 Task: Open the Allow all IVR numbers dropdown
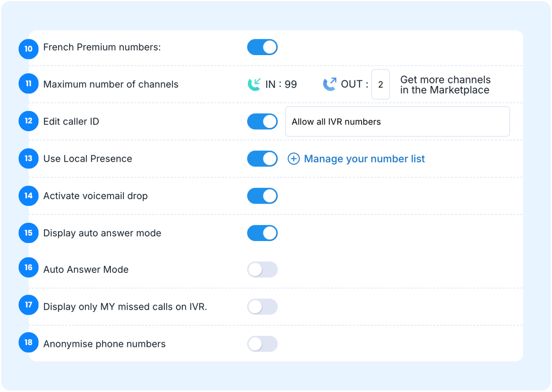pos(397,122)
